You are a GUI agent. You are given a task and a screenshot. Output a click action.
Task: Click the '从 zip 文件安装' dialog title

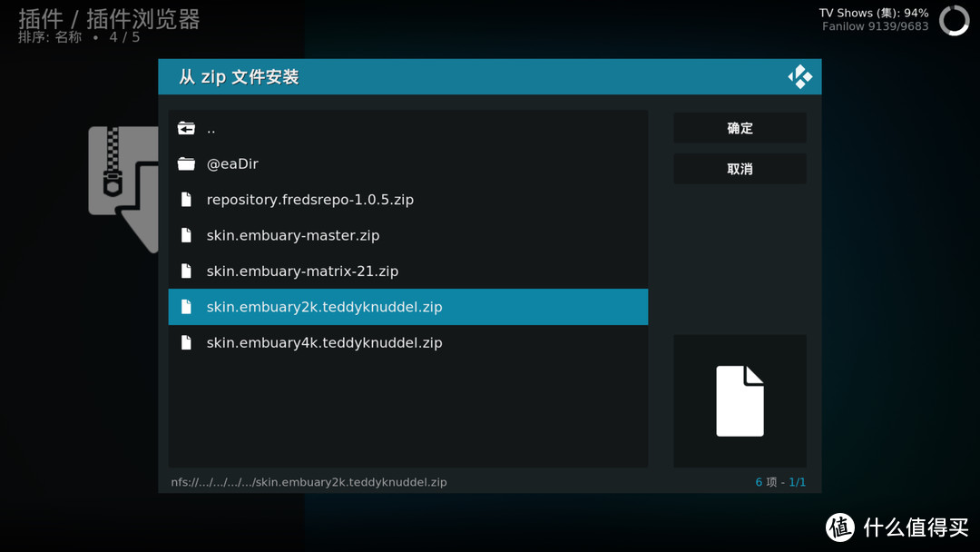(x=239, y=77)
